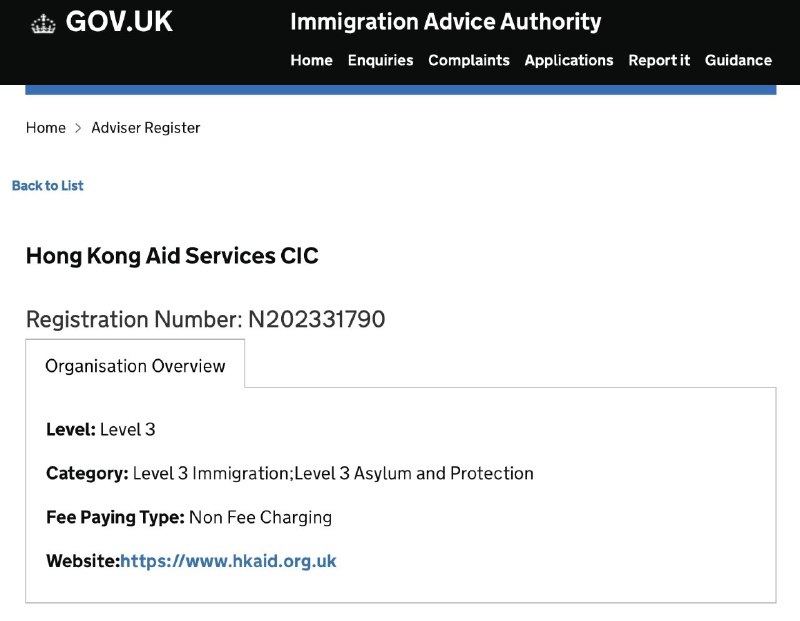
Task: Select the Organisation Overview tab
Action: coord(135,365)
